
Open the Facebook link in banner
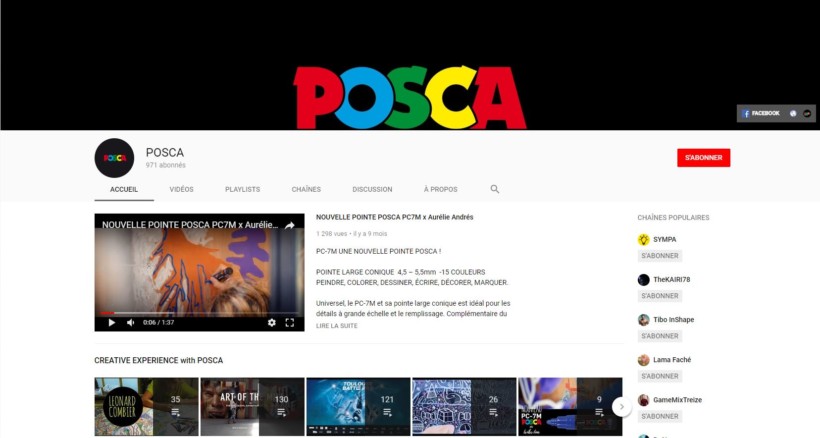point(760,113)
